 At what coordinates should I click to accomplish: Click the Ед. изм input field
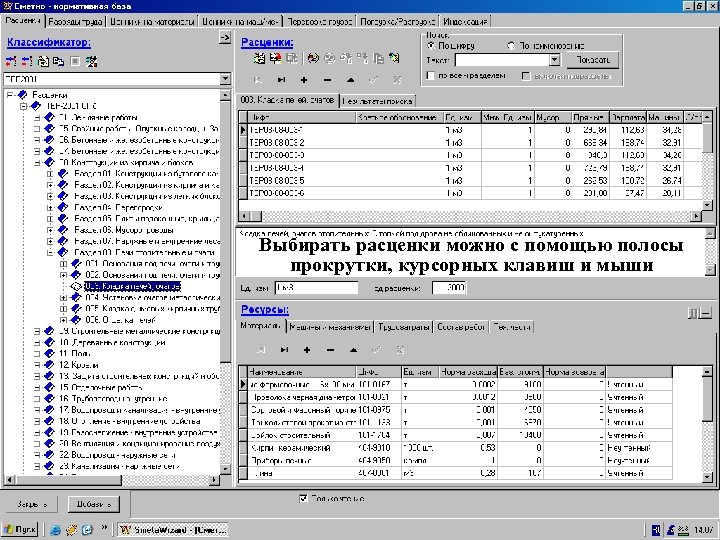coord(316,288)
